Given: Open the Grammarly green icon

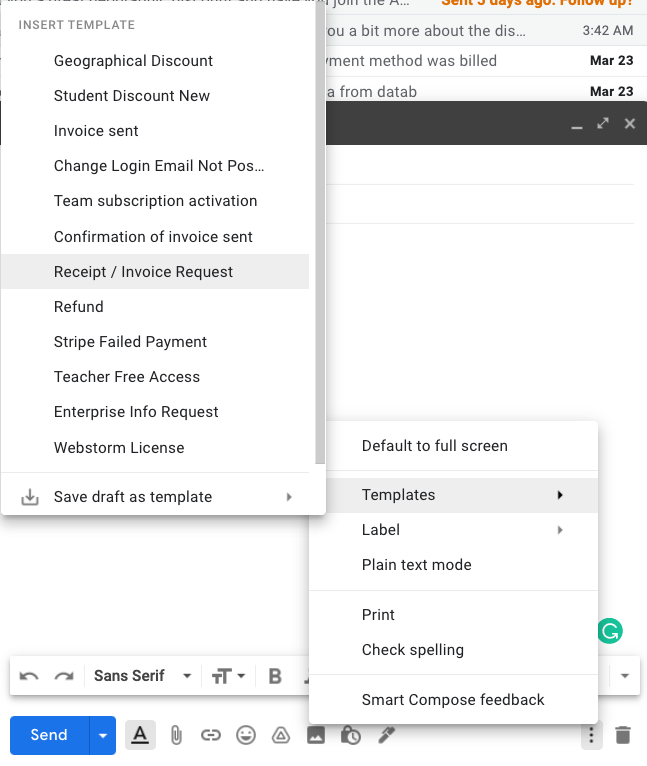Looking at the screenshot, I should (x=610, y=631).
